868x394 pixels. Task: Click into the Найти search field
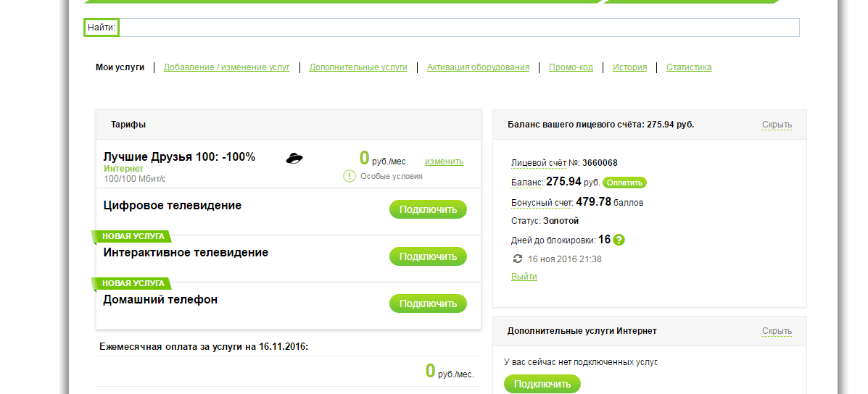(458, 28)
